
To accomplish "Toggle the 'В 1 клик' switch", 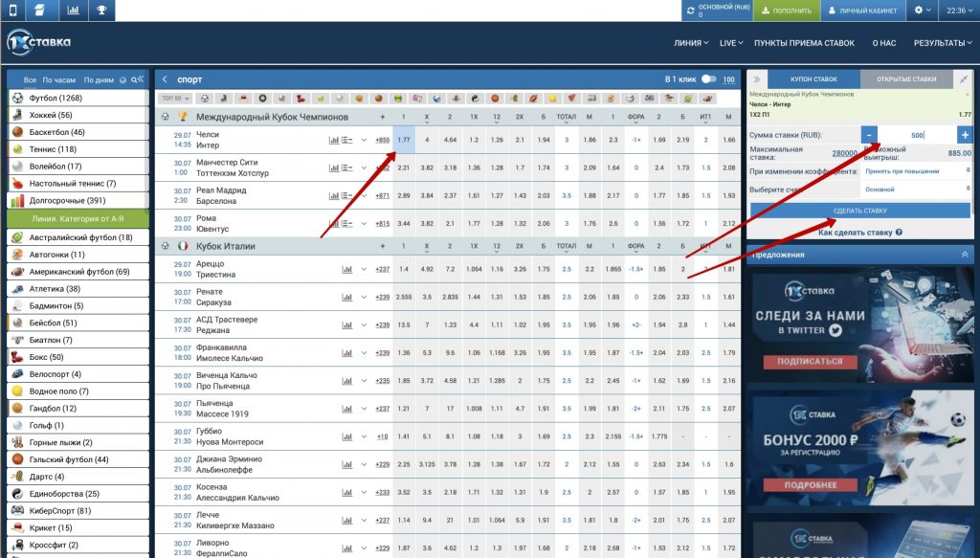I will pyautogui.click(x=709, y=79).
